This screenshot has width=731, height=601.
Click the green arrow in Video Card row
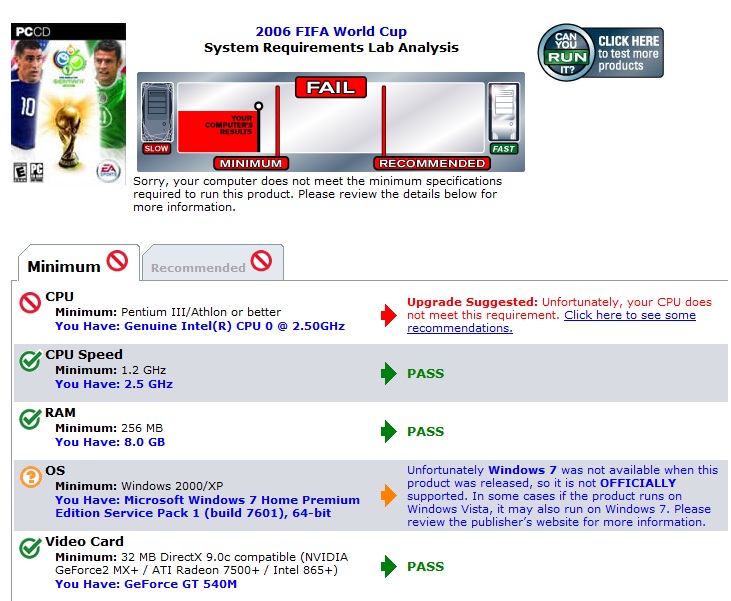388,566
